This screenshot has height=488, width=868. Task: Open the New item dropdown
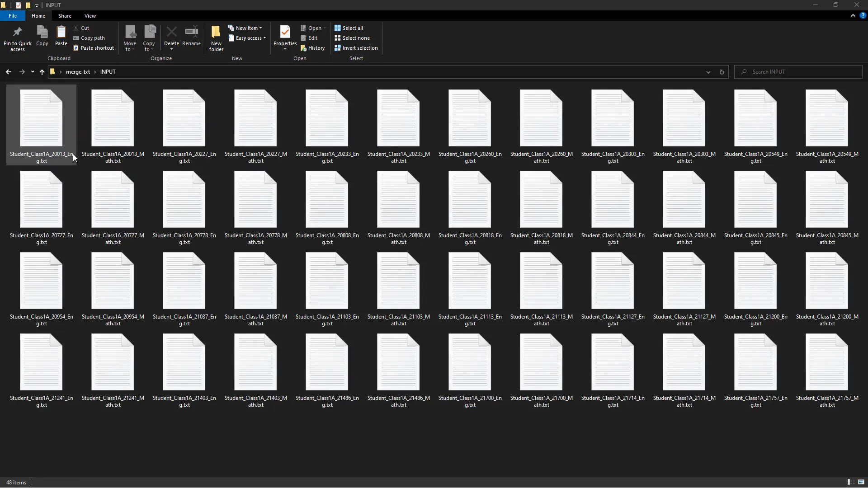pos(246,28)
